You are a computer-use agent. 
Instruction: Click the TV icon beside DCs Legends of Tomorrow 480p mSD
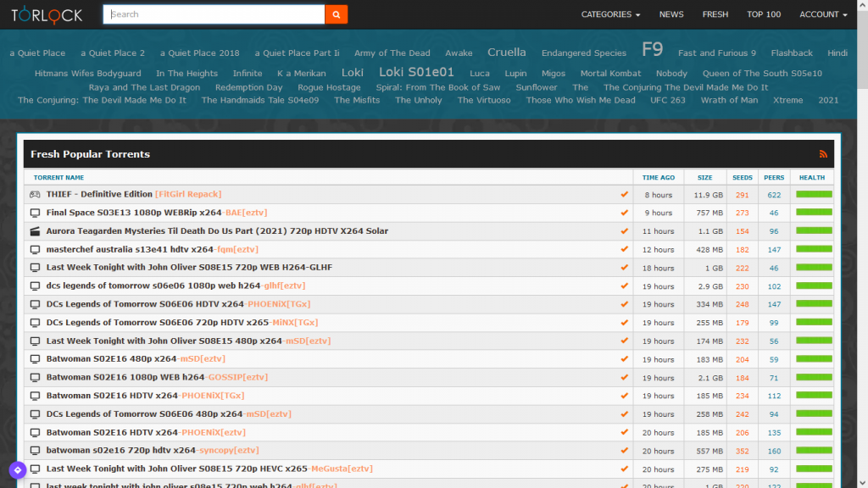click(x=35, y=413)
